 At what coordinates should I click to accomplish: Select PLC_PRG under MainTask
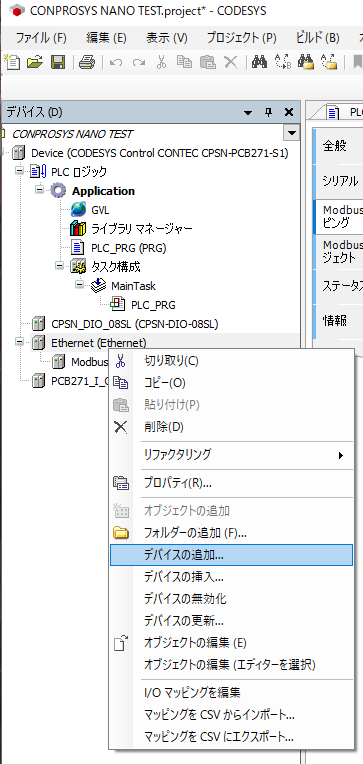pyautogui.click(x=153, y=305)
